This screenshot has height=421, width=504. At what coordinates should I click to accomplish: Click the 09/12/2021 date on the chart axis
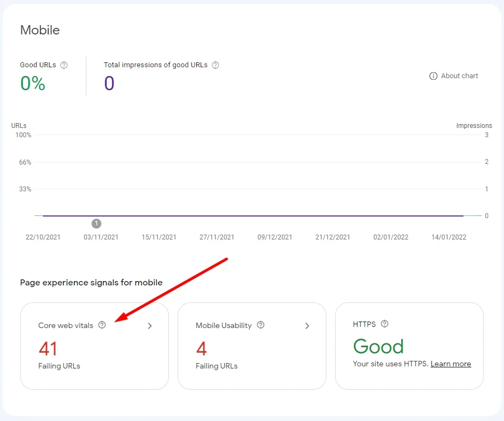tap(275, 237)
